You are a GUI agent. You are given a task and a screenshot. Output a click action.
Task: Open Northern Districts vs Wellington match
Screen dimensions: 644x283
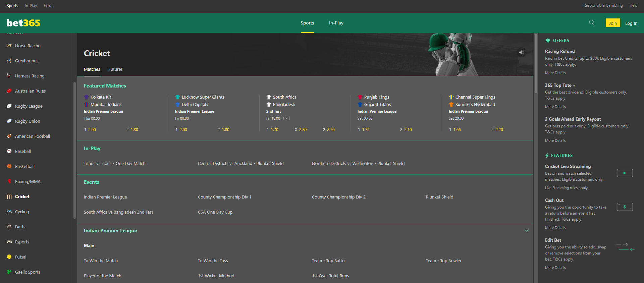coord(358,164)
